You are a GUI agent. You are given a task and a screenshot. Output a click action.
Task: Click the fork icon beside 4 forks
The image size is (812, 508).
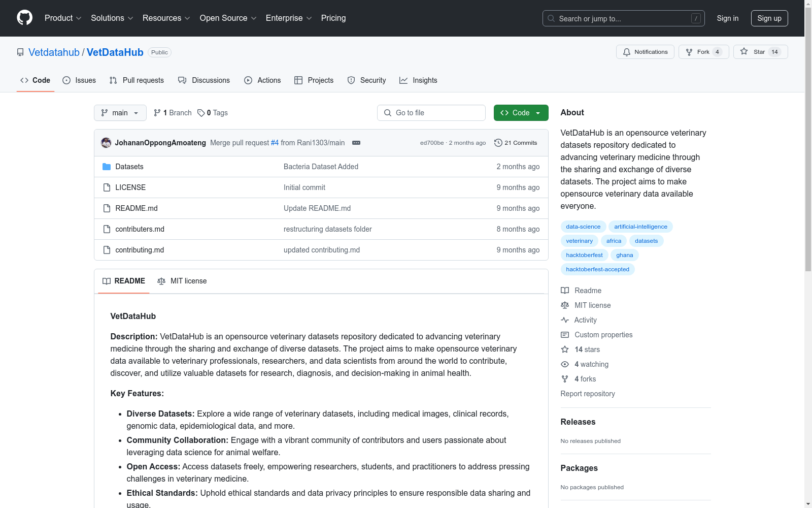point(565,379)
